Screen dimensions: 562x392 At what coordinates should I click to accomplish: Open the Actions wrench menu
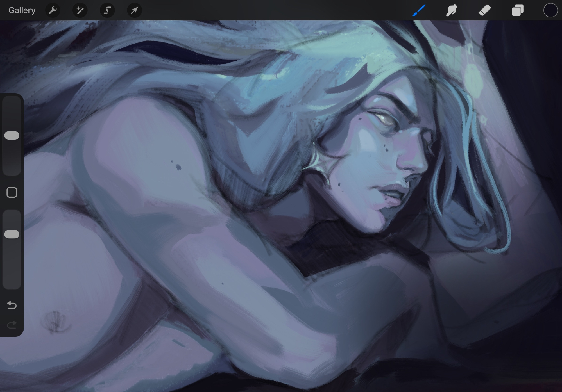[x=53, y=10]
